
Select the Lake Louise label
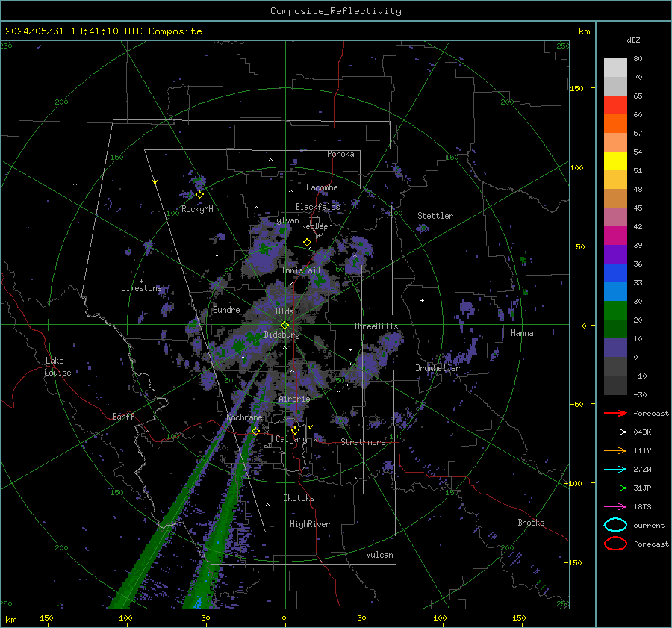pos(57,367)
